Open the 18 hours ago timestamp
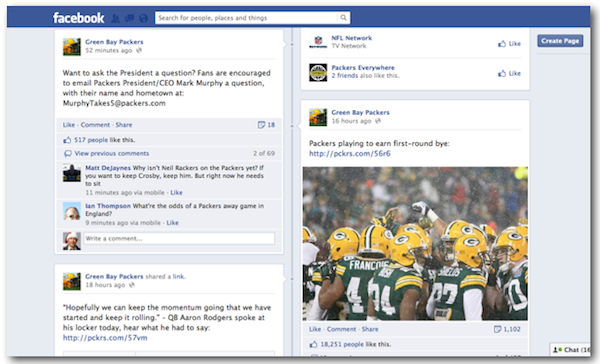600x364 pixels. pyautogui.click(x=105, y=285)
